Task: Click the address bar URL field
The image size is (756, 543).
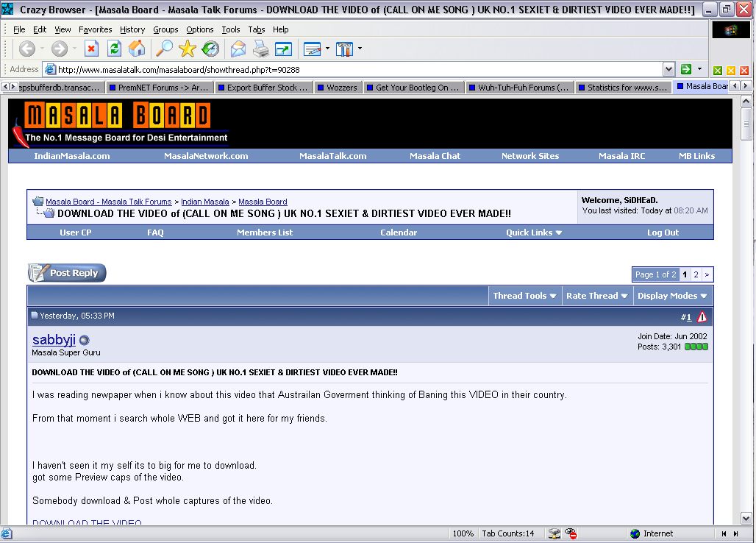Action: click(x=353, y=69)
